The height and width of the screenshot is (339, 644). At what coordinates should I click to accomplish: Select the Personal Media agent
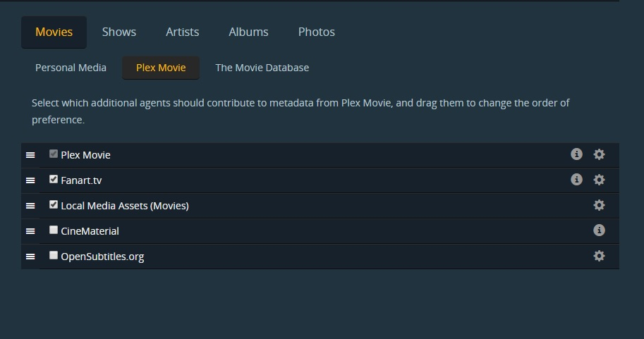click(x=71, y=68)
